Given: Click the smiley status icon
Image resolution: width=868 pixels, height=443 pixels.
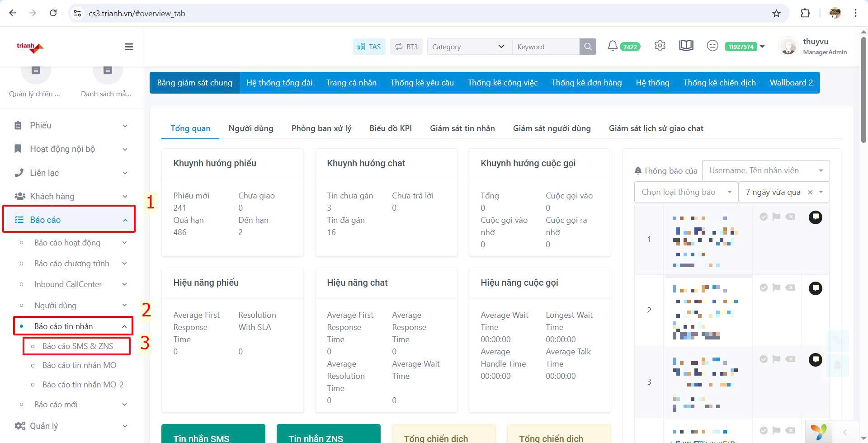Looking at the screenshot, I should click(712, 46).
